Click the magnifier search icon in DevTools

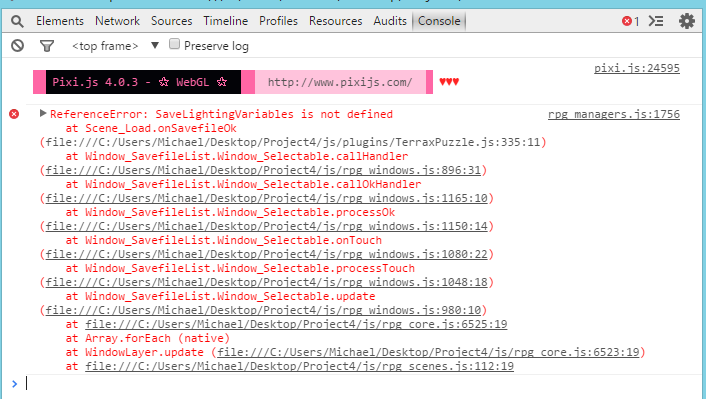[17, 21]
